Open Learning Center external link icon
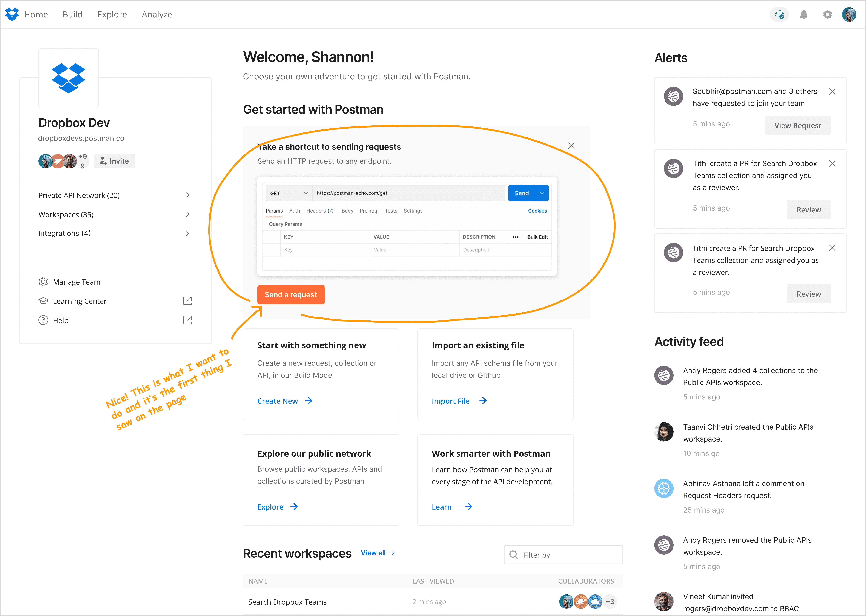866x616 pixels. tap(188, 301)
